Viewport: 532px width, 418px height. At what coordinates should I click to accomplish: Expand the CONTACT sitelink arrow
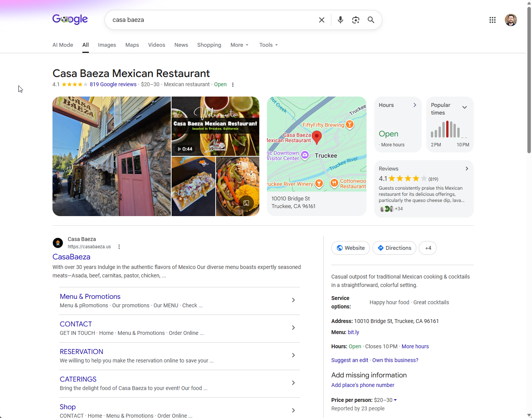pyautogui.click(x=293, y=328)
